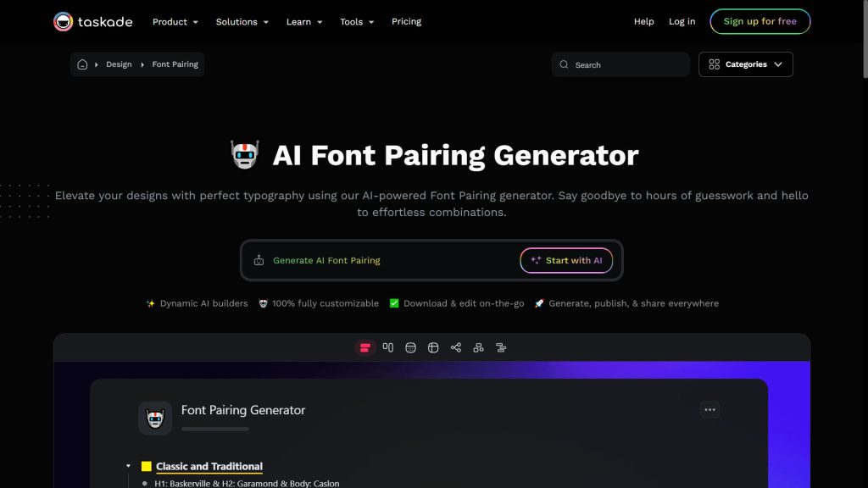
Task: Select the Board view icon
Action: click(387, 347)
